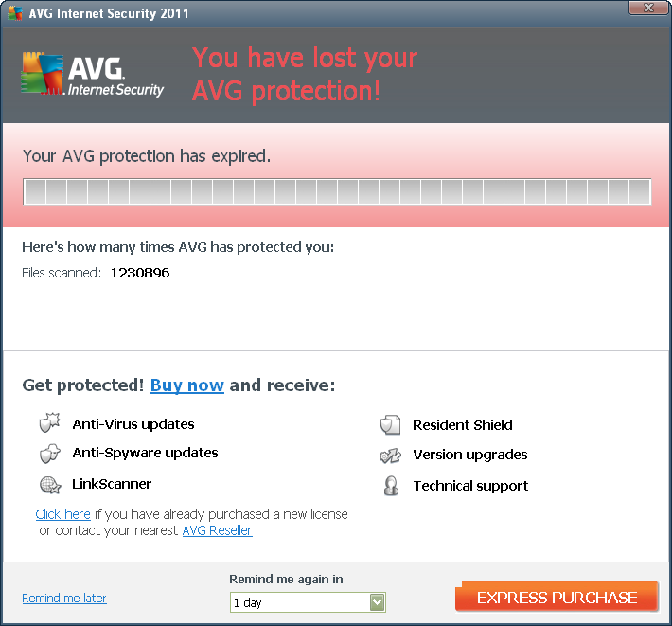
Task: Click the Version upgrades icon
Action: coord(391,456)
